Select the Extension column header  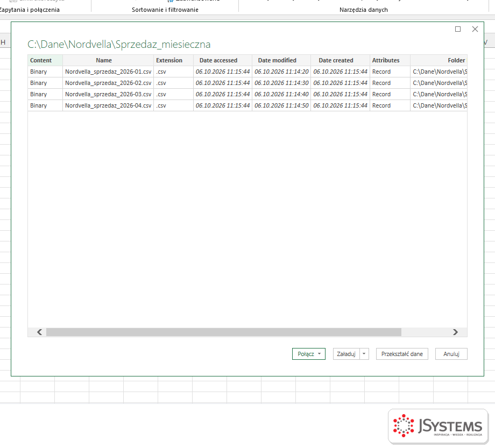pos(173,60)
